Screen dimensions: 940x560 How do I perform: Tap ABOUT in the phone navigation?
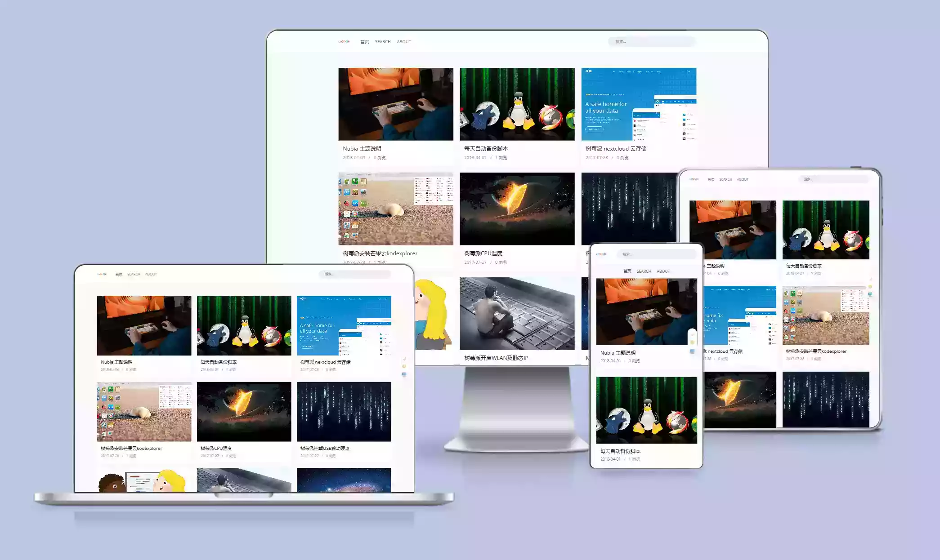coord(663,271)
